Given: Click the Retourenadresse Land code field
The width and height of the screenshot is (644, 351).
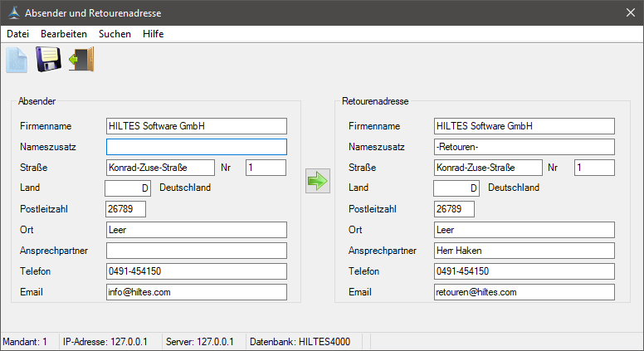Looking at the screenshot, I should point(456,188).
